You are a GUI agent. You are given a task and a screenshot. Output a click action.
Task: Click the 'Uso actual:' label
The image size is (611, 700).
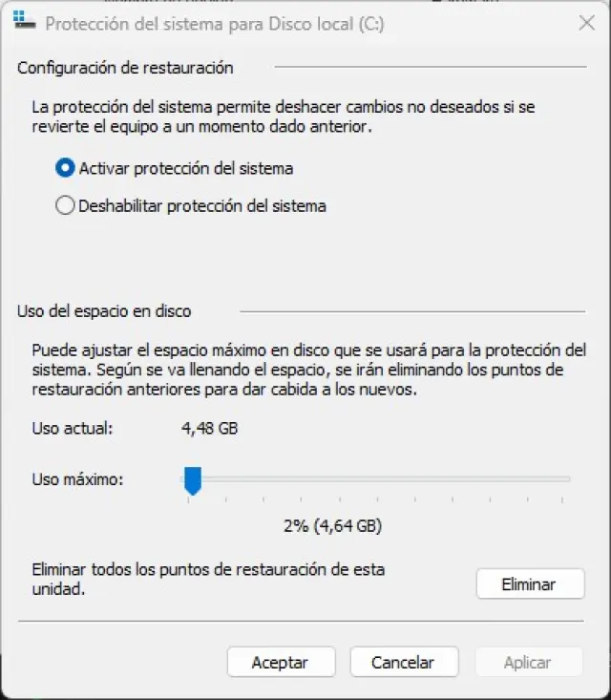(73, 428)
